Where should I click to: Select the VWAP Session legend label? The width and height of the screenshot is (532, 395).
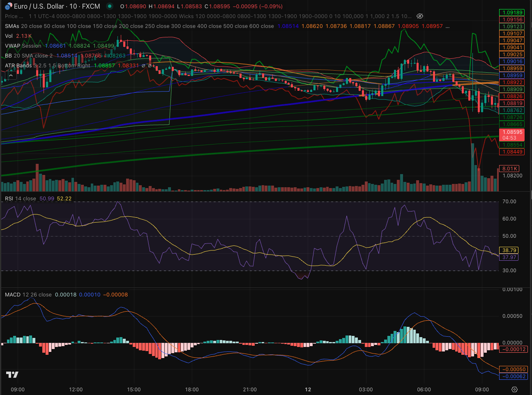[x=23, y=46]
